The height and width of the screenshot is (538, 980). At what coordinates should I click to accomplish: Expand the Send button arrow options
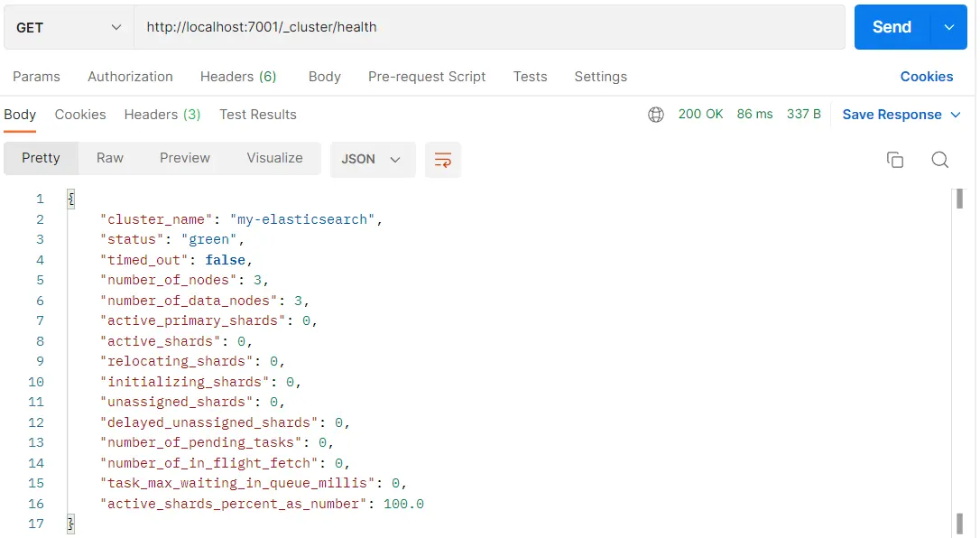(x=948, y=27)
